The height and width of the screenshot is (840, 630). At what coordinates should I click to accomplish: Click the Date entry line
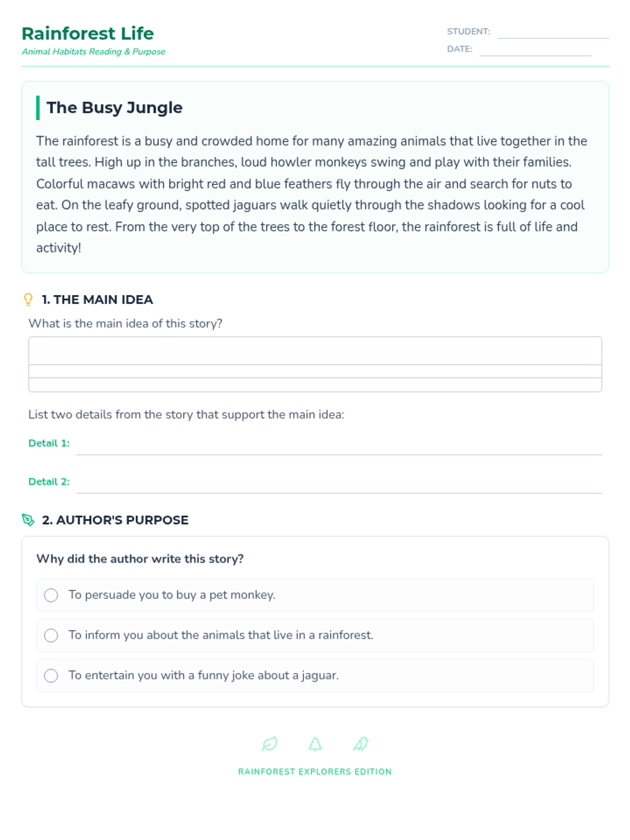point(535,50)
